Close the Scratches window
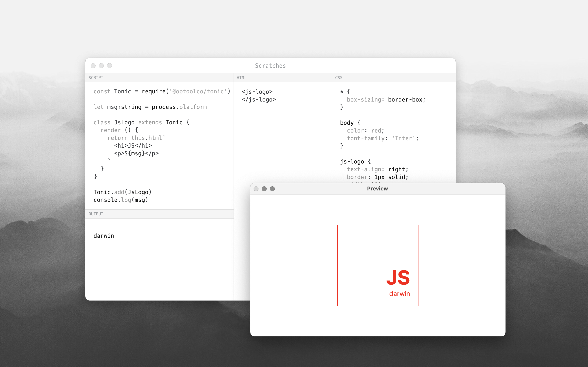588x367 pixels. (93, 65)
